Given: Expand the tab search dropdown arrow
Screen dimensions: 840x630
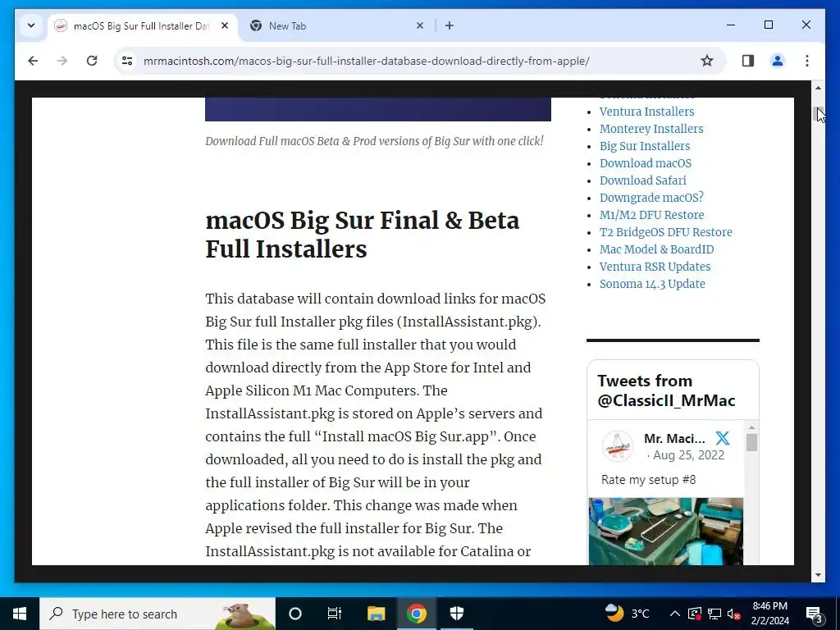Looking at the screenshot, I should 31,25.
